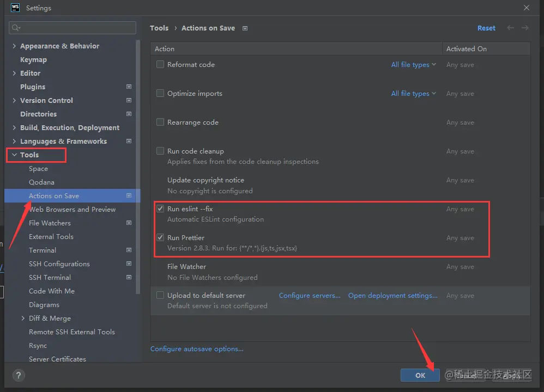Image resolution: width=544 pixels, height=392 pixels.
Task: Enable the Rearrange code checkbox
Action: click(160, 122)
